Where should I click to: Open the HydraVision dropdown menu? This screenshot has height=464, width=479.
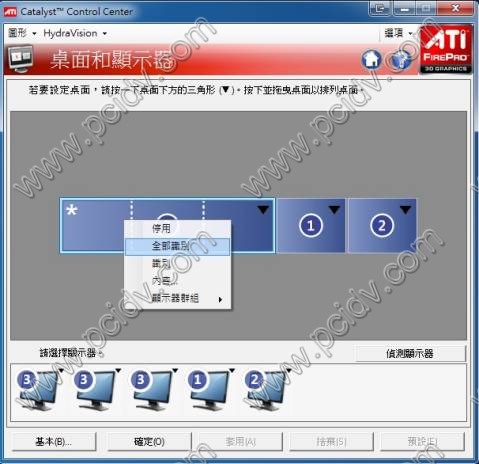(75, 33)
